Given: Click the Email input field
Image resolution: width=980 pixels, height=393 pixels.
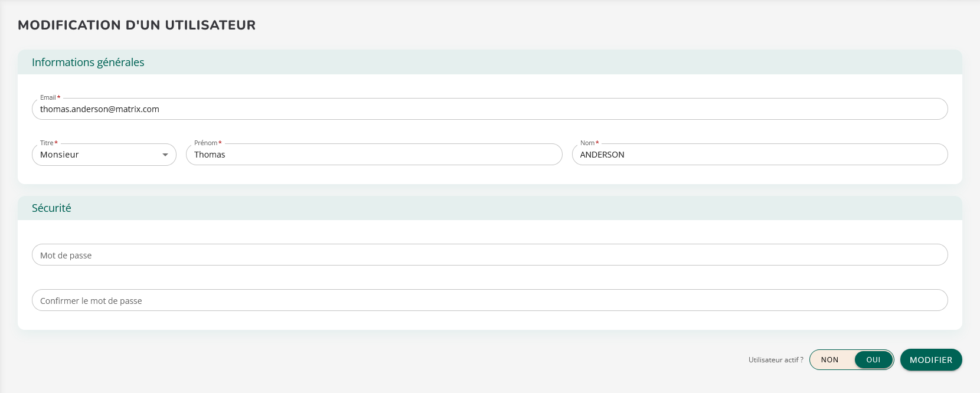Looking at the screenshot, I should click(489, 109).
